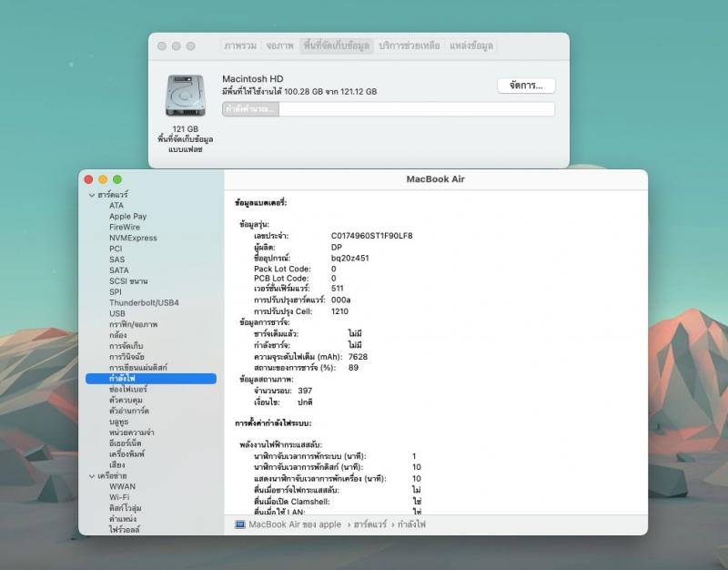Viewport: 728px width, 570px height.
Task: Click the full charge capacity value 7628
Action: (x=358, y=357)
